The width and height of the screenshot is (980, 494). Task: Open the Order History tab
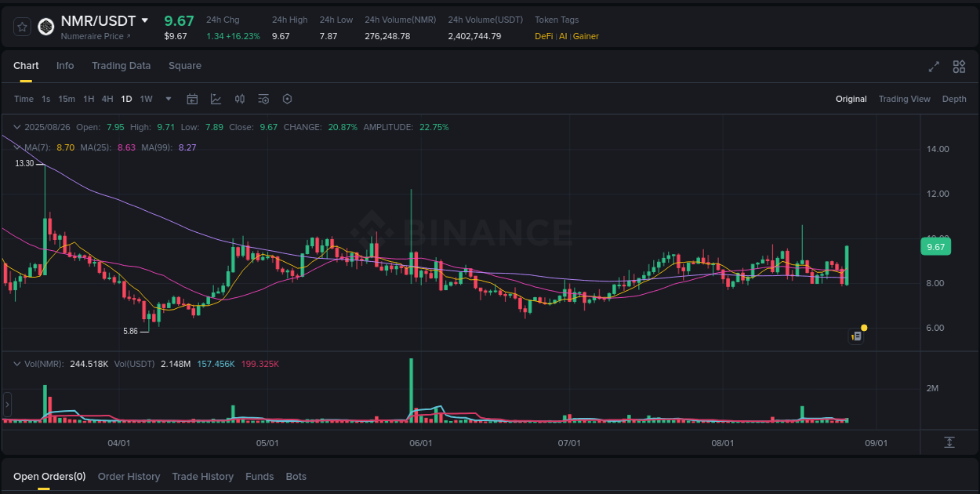coord(129,476)
